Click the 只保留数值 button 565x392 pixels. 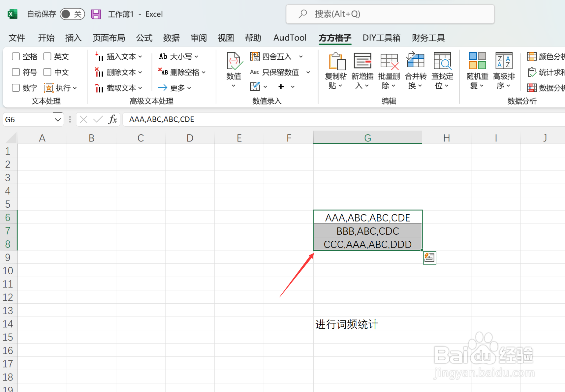[280, 72]
